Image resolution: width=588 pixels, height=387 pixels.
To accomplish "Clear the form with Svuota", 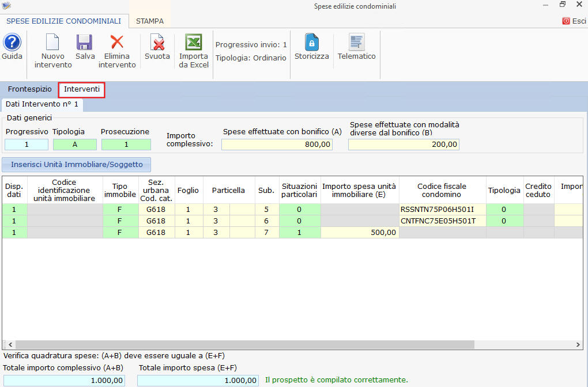I will pos(157,47).
